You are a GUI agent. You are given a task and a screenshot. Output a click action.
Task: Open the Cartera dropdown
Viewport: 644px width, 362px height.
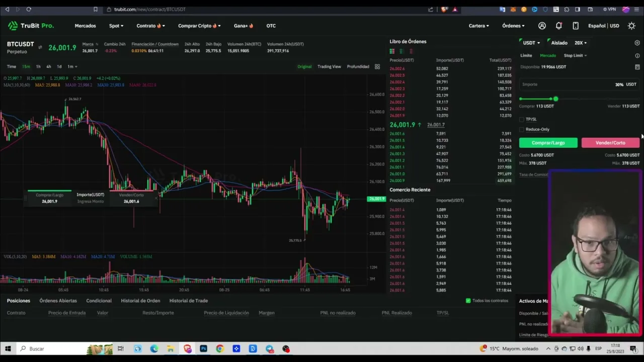click(479, 26)
